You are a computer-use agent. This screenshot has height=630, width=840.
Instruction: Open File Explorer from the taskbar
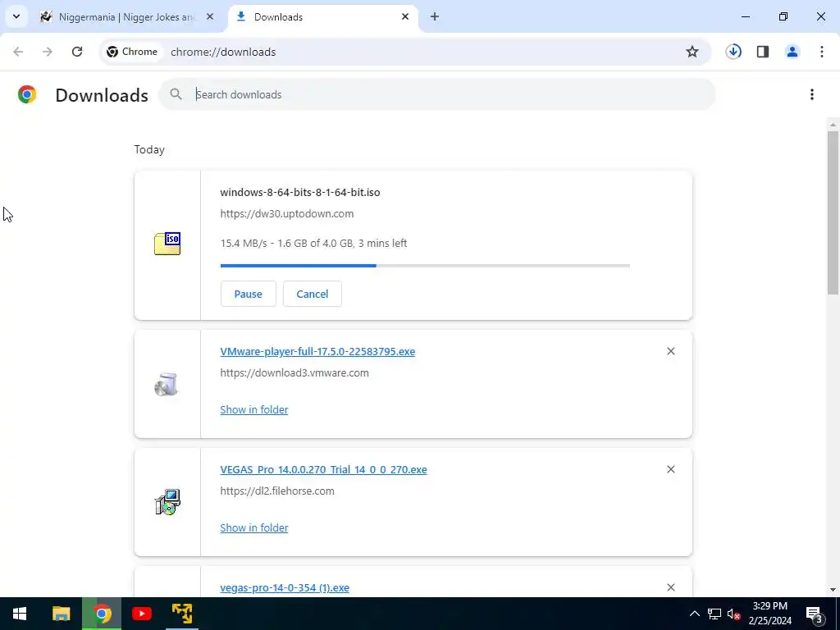[x=61, y=614]
